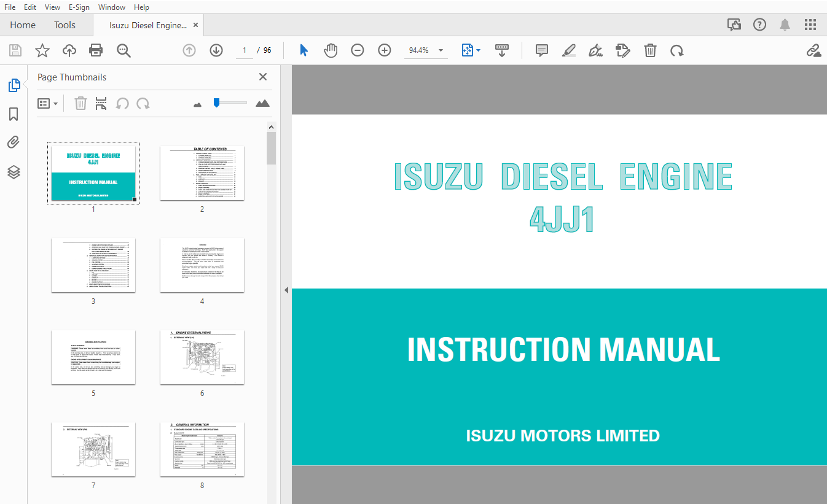The image size is (827, 504).
Task: Open the Help menu
Action: 141,7
